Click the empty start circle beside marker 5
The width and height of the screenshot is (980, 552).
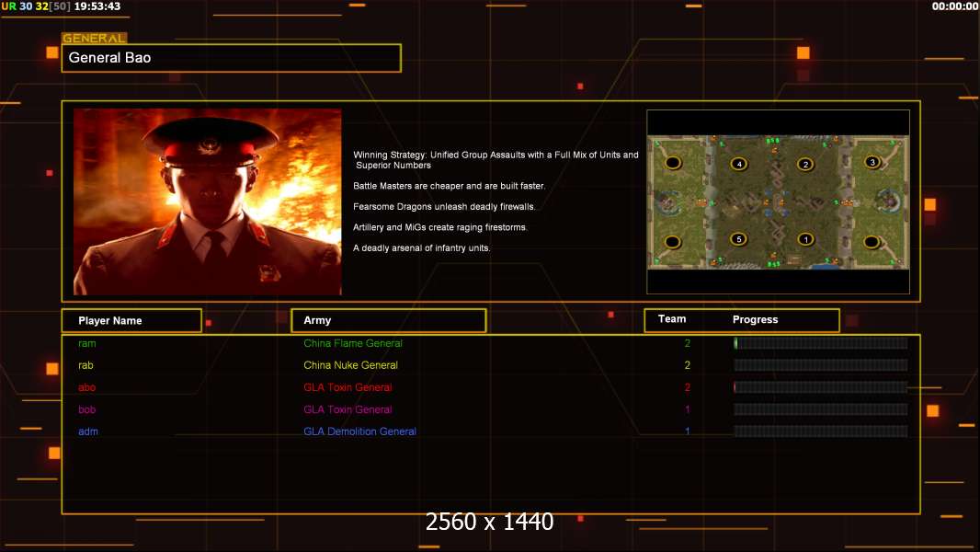click(673, 241)
